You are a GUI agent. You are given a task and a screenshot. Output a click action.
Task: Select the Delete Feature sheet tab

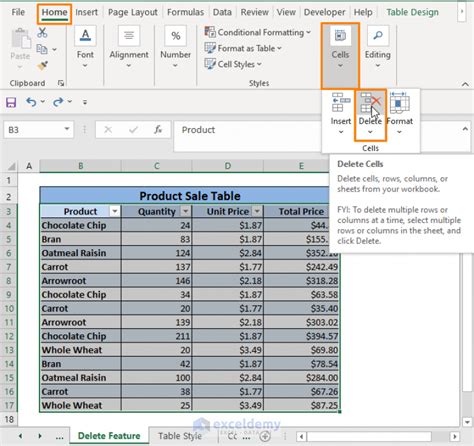[x=109, y=436]
